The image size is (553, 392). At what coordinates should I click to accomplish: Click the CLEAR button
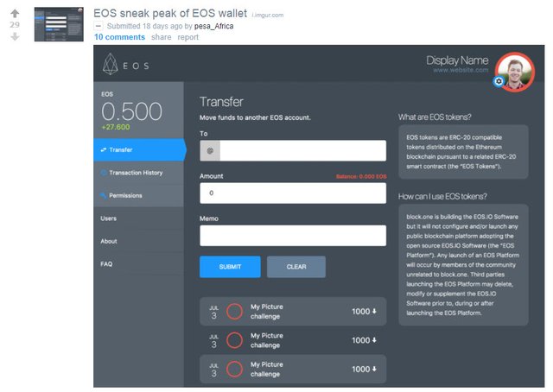click(x=296, y=267)
